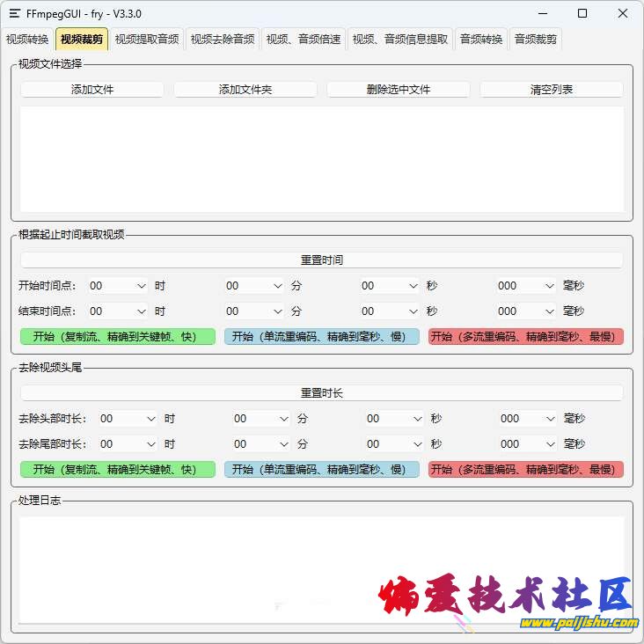This screenshot has height=644, width=644.
Task: Click 重置时间 button
Action: point(322,260)
